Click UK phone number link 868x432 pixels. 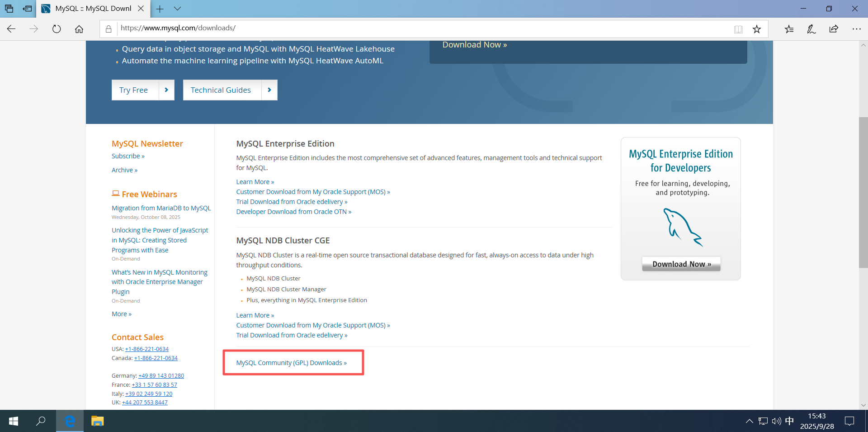point(145,403)
